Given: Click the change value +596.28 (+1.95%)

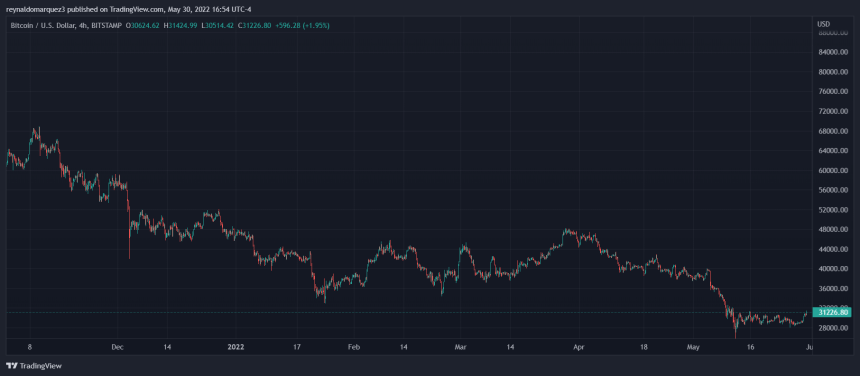Looking at the screenshot, I should [x=302, y=25].
